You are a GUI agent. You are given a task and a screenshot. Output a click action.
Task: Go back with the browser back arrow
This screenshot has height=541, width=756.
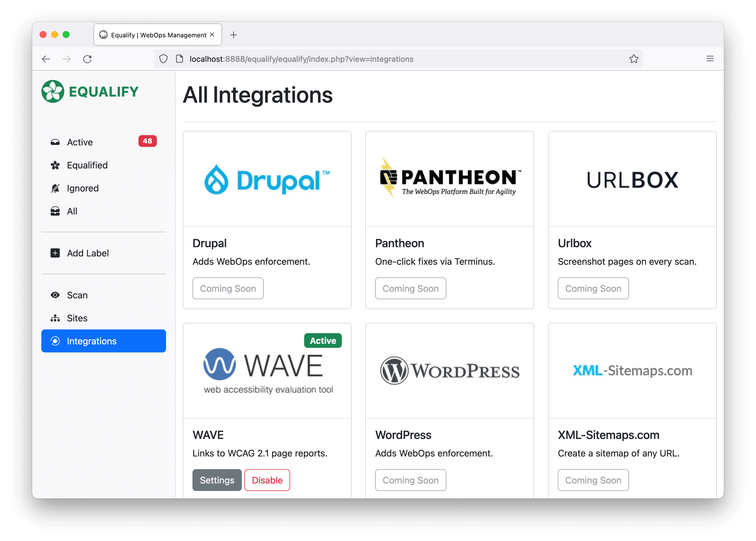coord(46,59)
